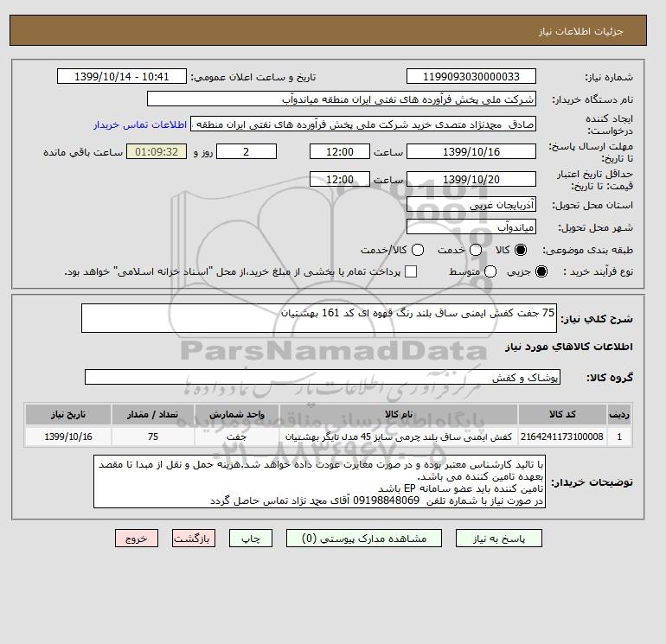This screenshot has height=644, width=666.
Task: Click the need number field 1199093030000033
Action: pos(471,76)
